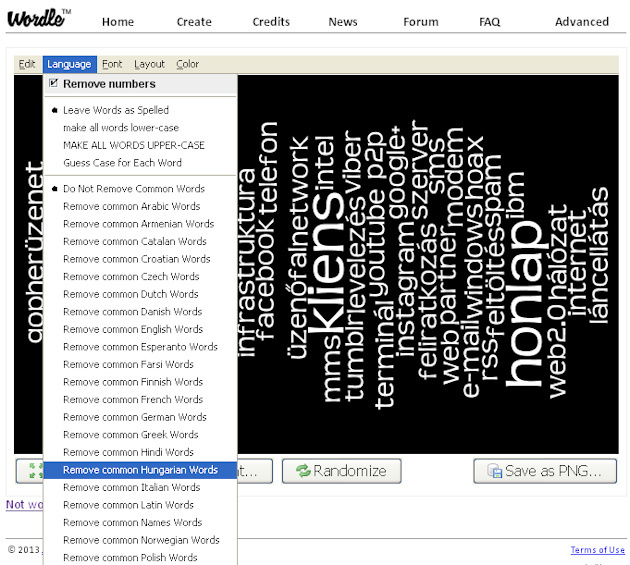Choose Remove common Italian Words
Screen dimensions: 630x565
coord(140,487)
